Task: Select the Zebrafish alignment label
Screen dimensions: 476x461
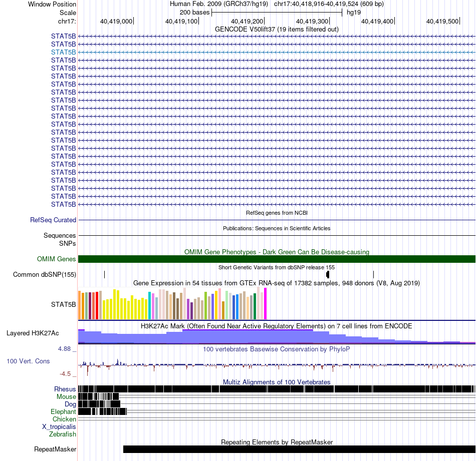Action: 63,434
